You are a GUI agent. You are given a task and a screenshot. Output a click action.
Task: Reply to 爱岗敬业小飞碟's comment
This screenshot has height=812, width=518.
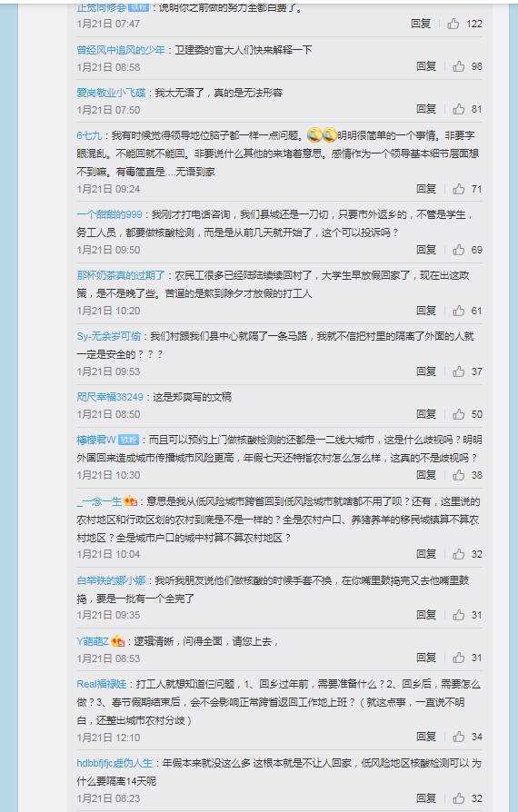(426, 109)
